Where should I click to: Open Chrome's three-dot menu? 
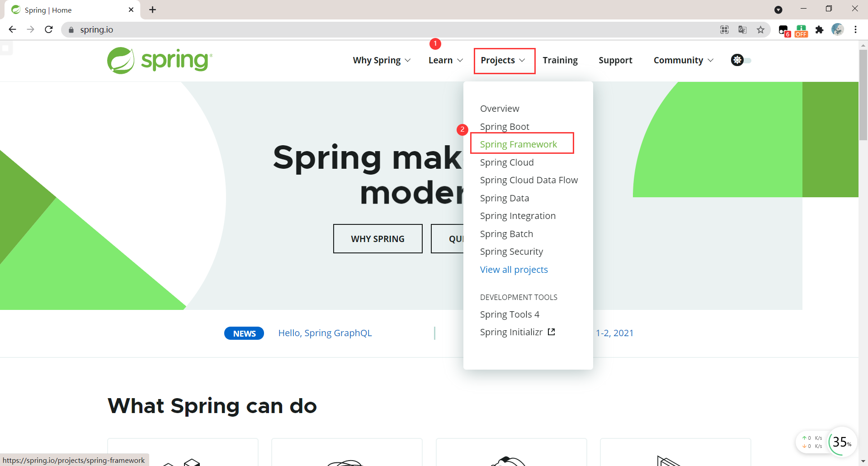pyautogui.click(x=855, y=29)
